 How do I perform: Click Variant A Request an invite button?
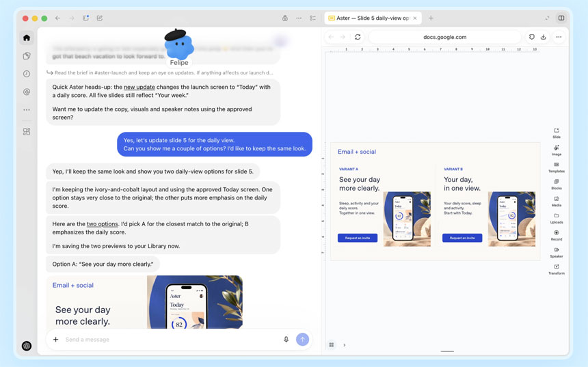coord(358,238)
